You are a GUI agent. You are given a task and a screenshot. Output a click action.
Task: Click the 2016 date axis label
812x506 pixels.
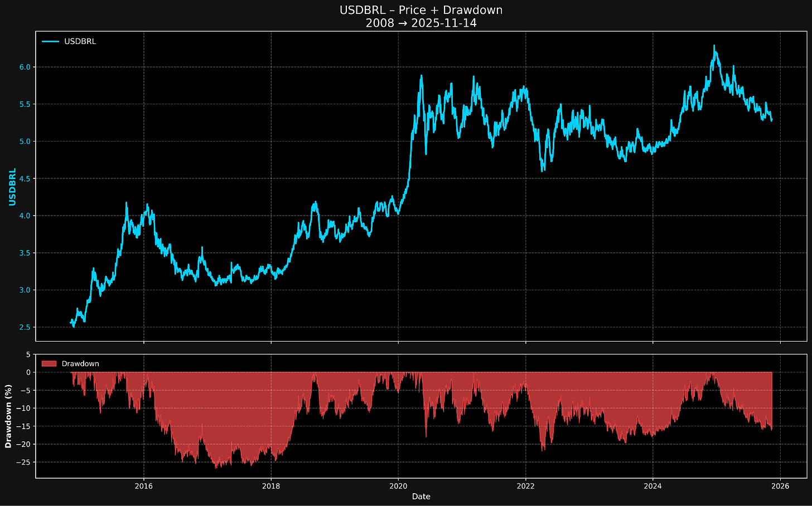click(144, 486)
